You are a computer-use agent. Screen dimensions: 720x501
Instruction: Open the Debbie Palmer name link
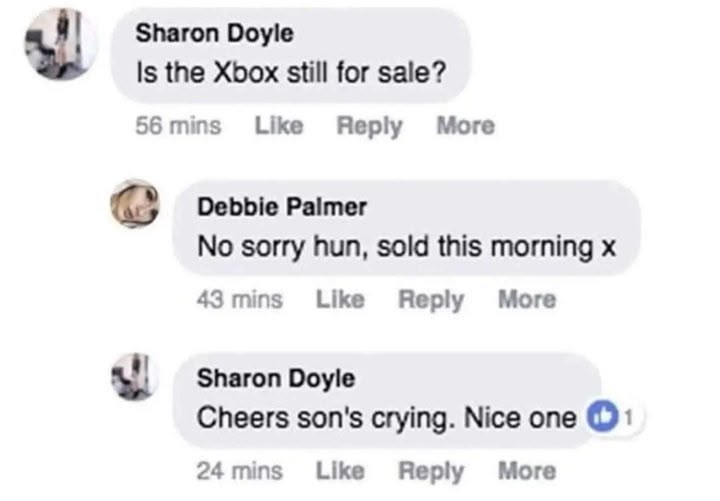pos(282,207)
